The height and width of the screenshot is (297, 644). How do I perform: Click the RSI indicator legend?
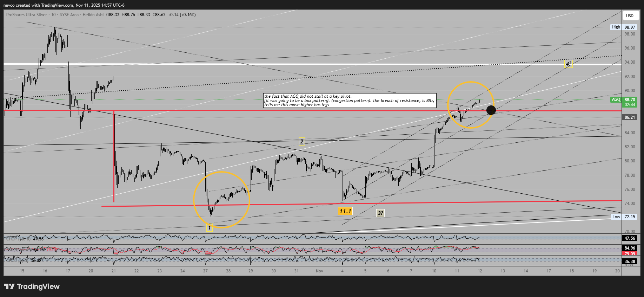click(31, 250)
